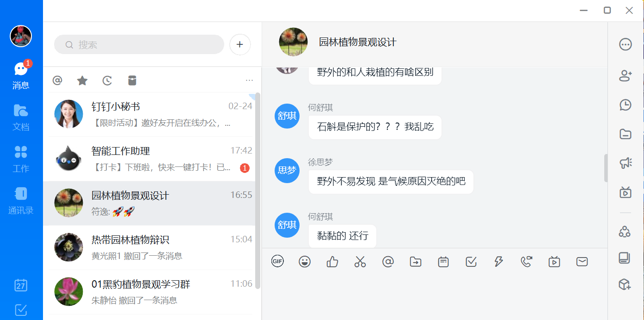Open group announcement megaphone icon
Screen dimensions: 644x320
[x=625, y=162]
